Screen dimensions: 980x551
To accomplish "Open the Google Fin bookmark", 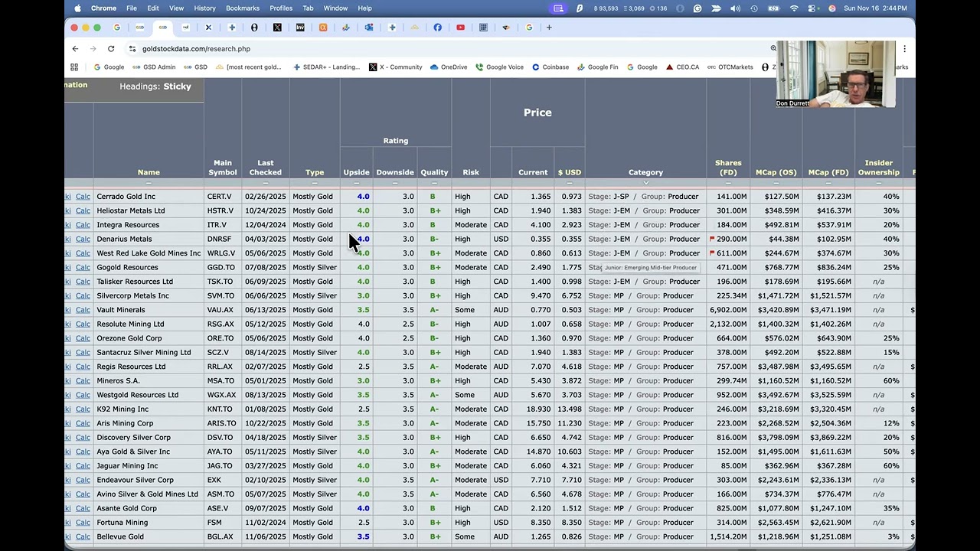I will (x=597, y=67).
